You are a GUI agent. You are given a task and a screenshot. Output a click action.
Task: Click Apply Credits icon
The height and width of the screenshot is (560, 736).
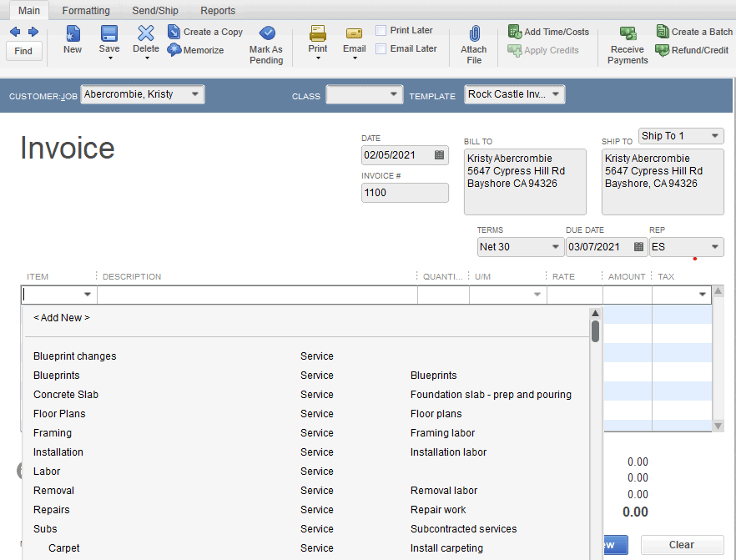coord(514,50)
